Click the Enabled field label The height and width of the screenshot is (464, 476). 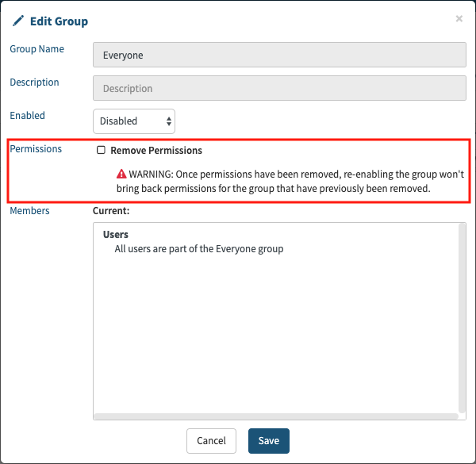tap(27, 116)
